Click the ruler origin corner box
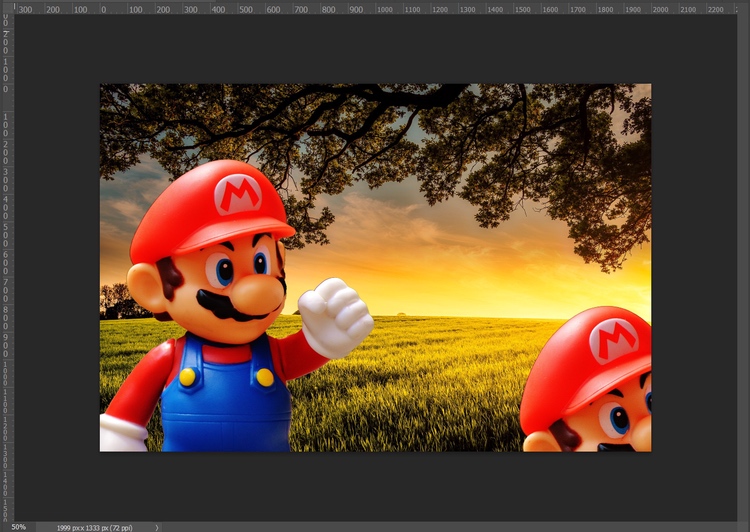The width and height of the screenshot is (750, 532). (x=7, y=8)
